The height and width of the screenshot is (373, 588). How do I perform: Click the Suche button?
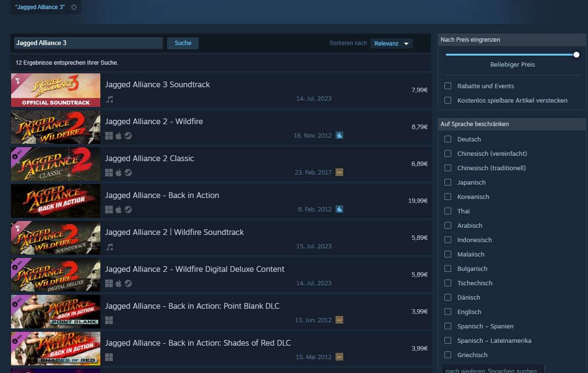(183, 43)
